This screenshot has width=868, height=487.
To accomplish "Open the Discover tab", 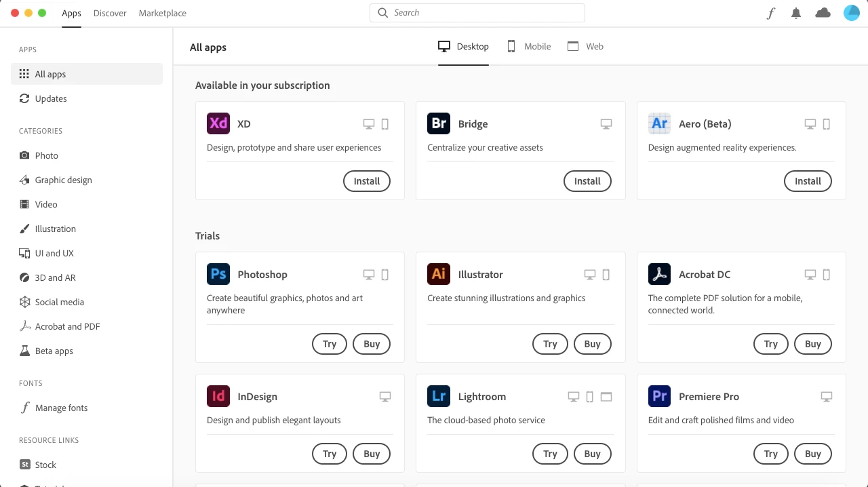I will (x=110, y=14).
